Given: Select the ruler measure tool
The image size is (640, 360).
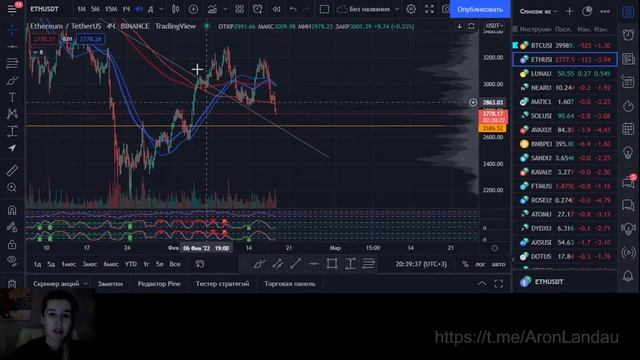Looking at the screenshot, I should coord(12,170).
